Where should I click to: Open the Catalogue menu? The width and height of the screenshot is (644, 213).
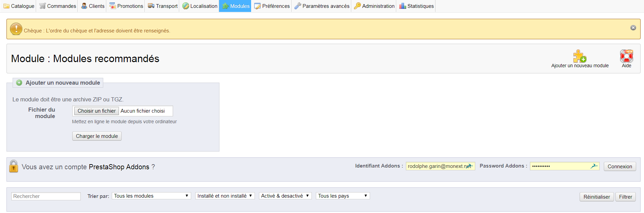(19, 6)
